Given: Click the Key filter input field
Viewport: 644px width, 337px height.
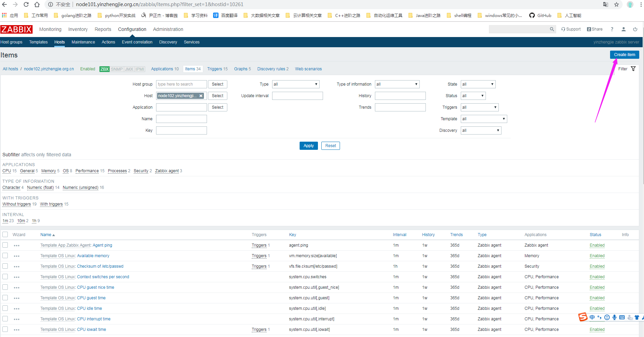Looking at the screenshot, I should [x=181, y=130].
